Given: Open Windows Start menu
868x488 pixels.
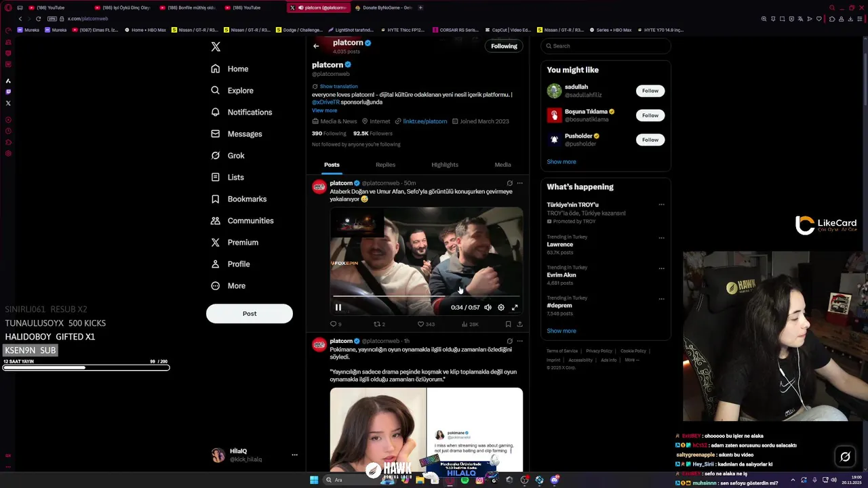Looking at the screenshot, I should pyautogui.click(x=314, y=480).
